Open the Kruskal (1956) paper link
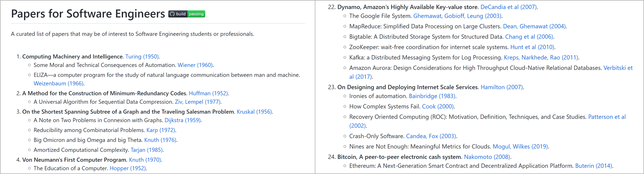The image size is (644, 174). coord(254,112)
